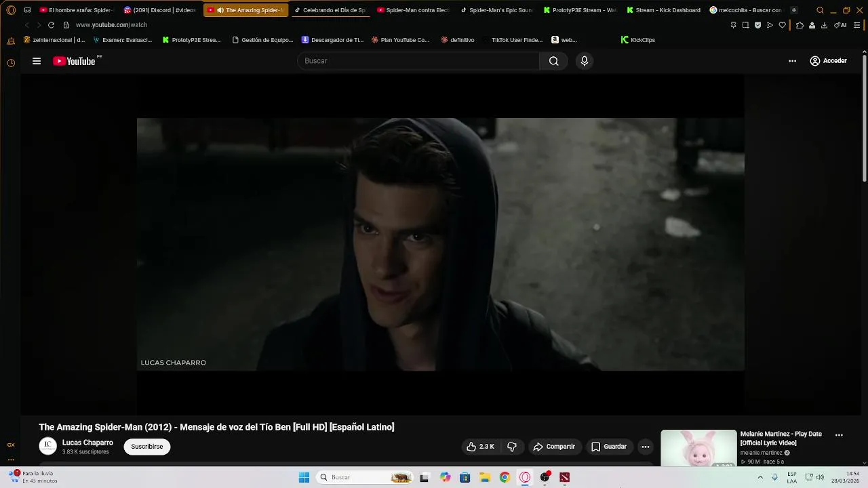
Task: Click the browser address bar URL
Action: click(111, 25)
